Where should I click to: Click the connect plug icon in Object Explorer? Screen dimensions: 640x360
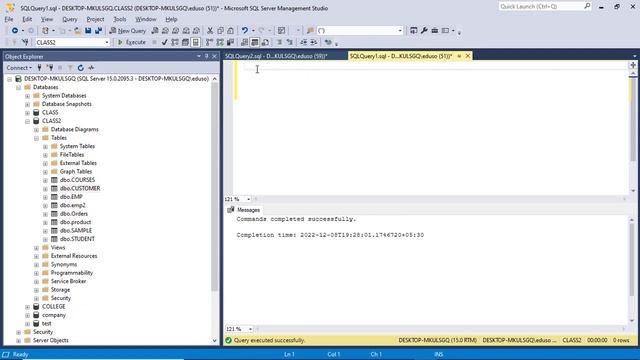coord(40,68)
